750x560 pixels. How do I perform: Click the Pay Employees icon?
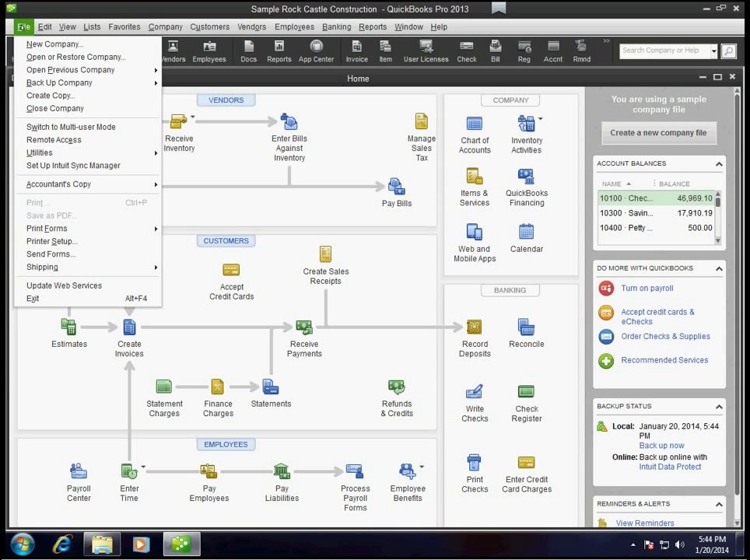[x=209, y=471]
